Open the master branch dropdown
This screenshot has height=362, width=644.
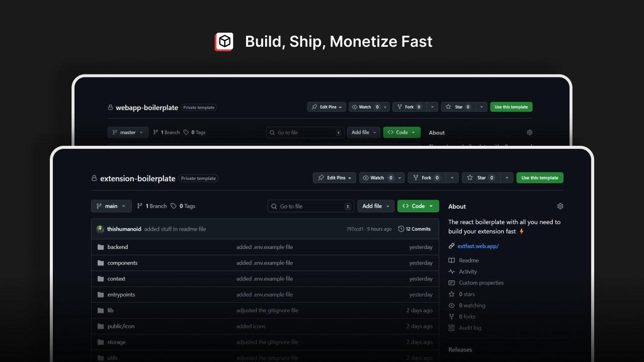pyautogui.click(x=128, y=133)
